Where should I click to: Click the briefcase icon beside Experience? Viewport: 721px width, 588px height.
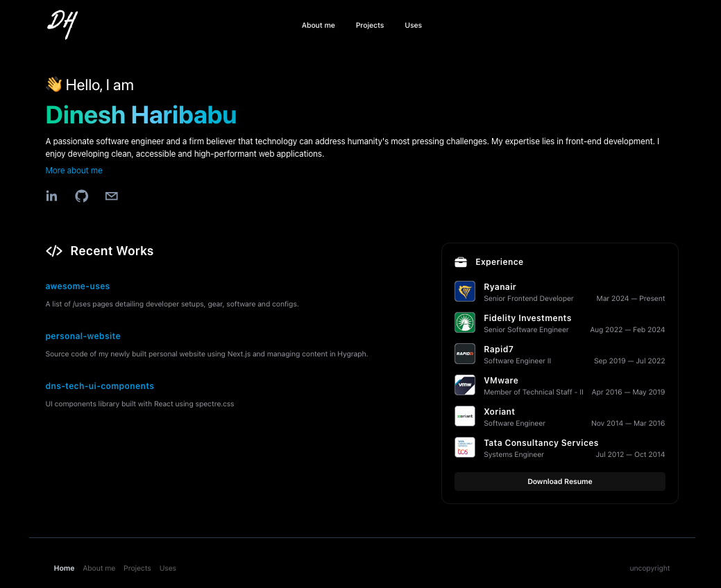click(460, 261)
